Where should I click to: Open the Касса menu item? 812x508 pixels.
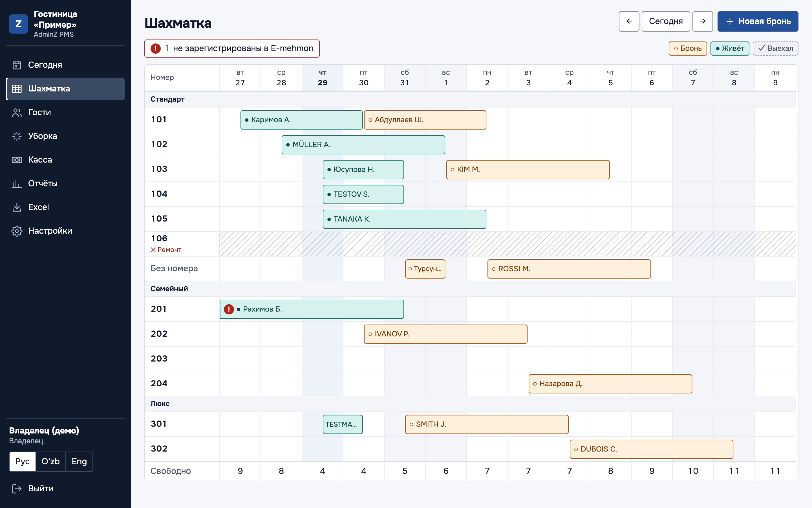(65, 159)
